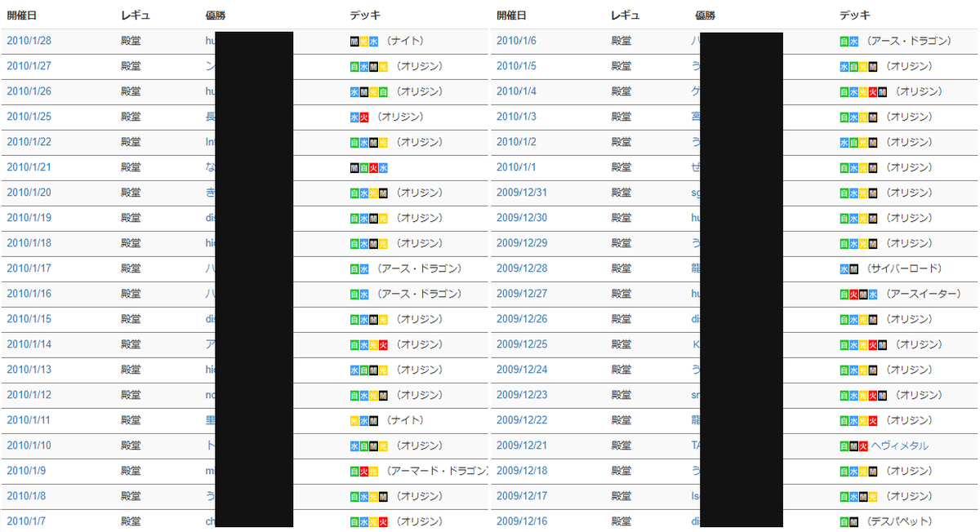The image size is (980, 532).
Task: Click 殿堂 regulation cell in 2010/1/19 row
Action: pyautogui.click(x=131, y=218)
